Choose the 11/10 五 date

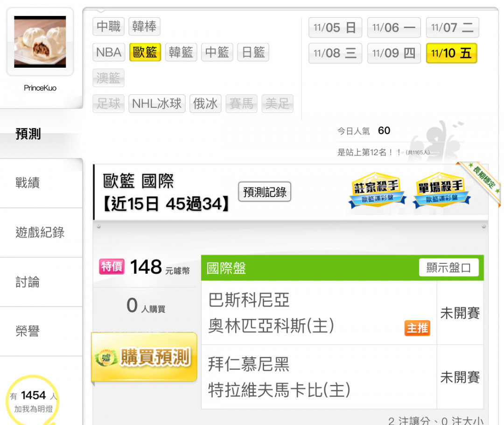tap(451, 53)
